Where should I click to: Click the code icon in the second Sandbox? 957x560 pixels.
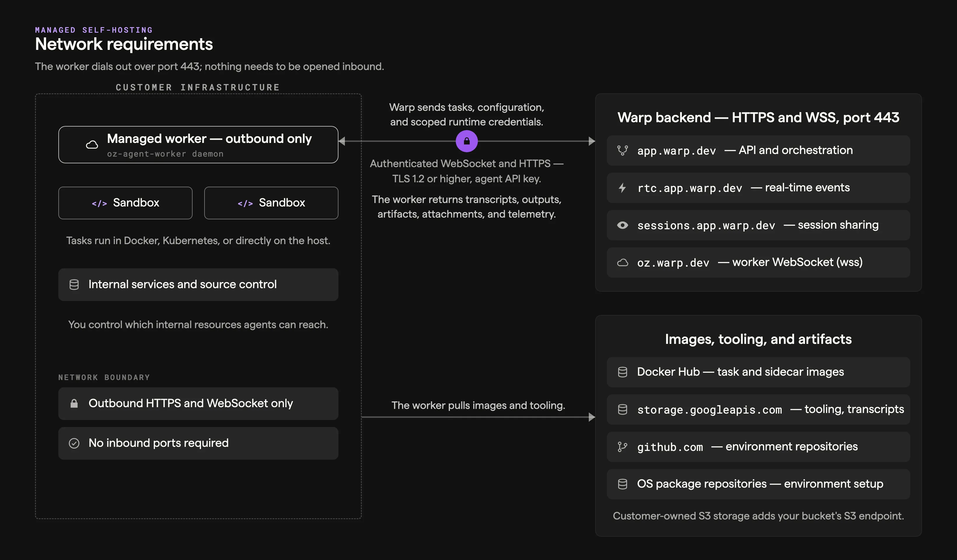245,204
